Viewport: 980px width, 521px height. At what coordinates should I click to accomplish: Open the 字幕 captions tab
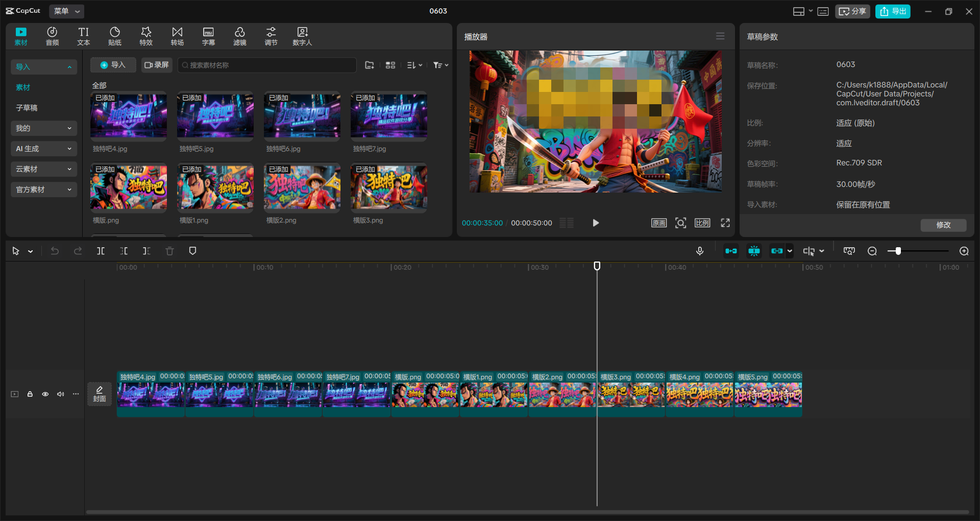pos(208,36)
